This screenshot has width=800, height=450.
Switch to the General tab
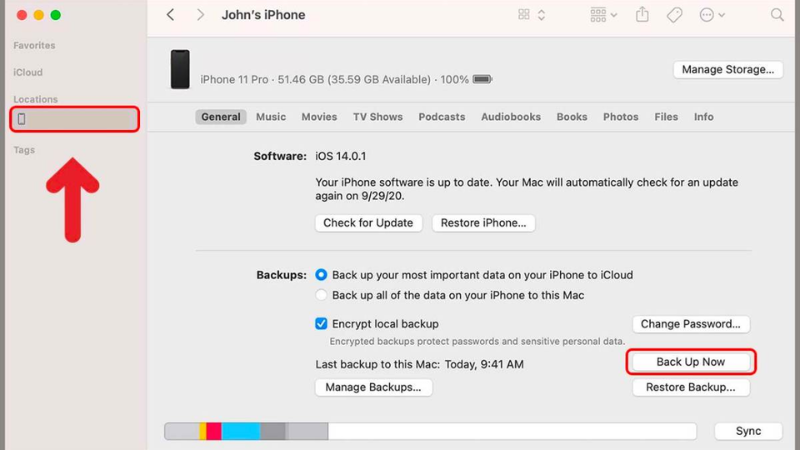(220, 117)
